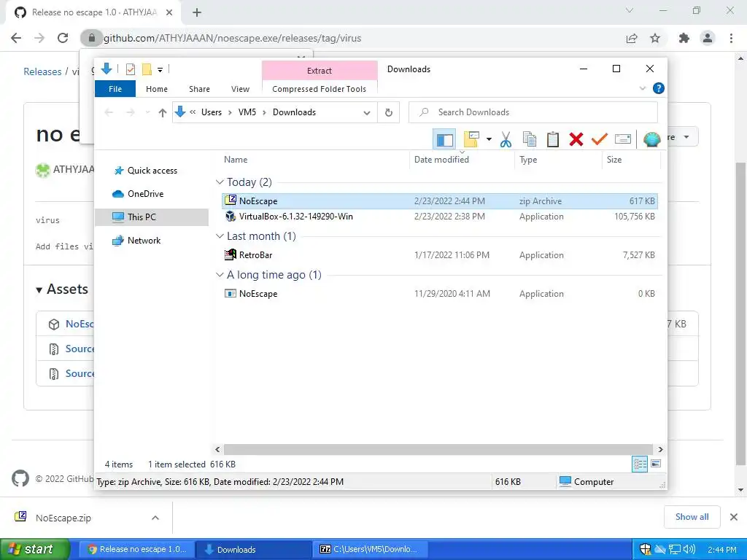Viewport: 747px width, 560px height.
Task: Go up one folder level arrow
Action: [x=163, y=112]
